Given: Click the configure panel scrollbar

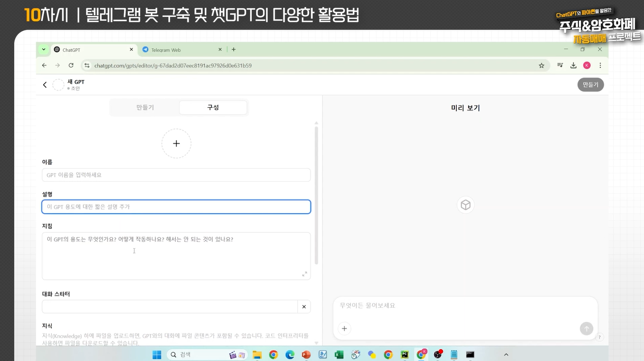Looking at the screenshot, I should pyautogui.click(x=316, y=195).
